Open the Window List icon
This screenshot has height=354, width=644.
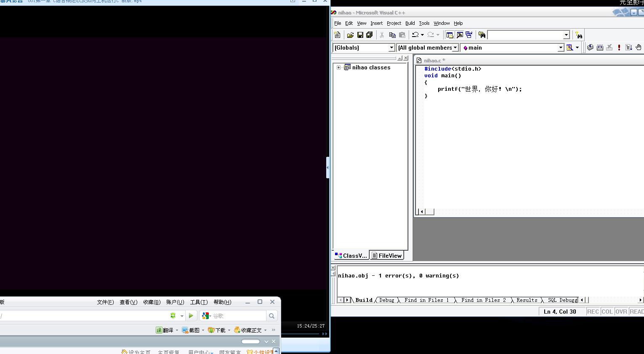tap(469, 35)
